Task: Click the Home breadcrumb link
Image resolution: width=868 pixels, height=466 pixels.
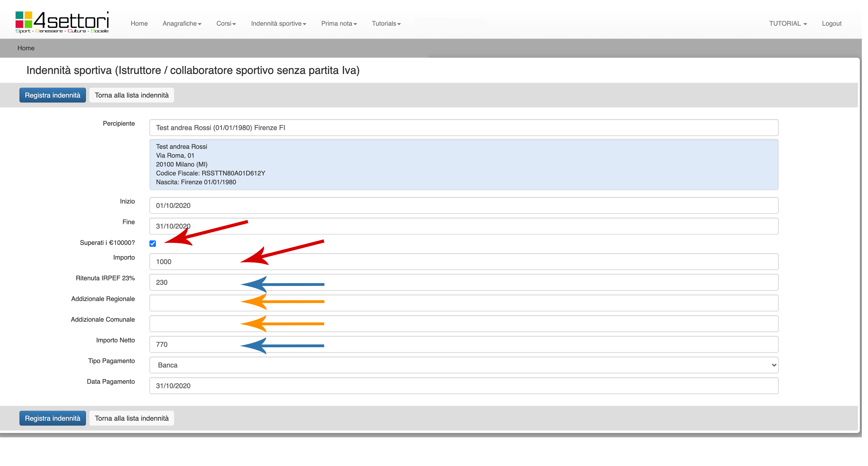Action: tap(26, 48)
